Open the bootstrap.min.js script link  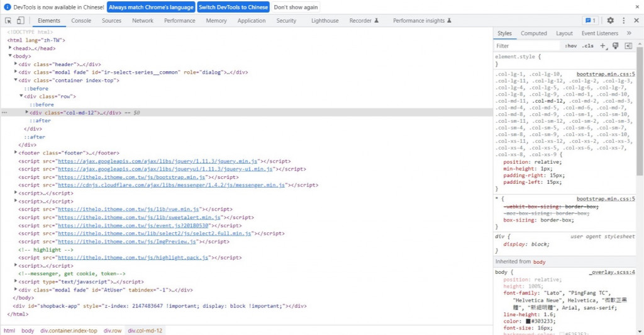(131, 177)
